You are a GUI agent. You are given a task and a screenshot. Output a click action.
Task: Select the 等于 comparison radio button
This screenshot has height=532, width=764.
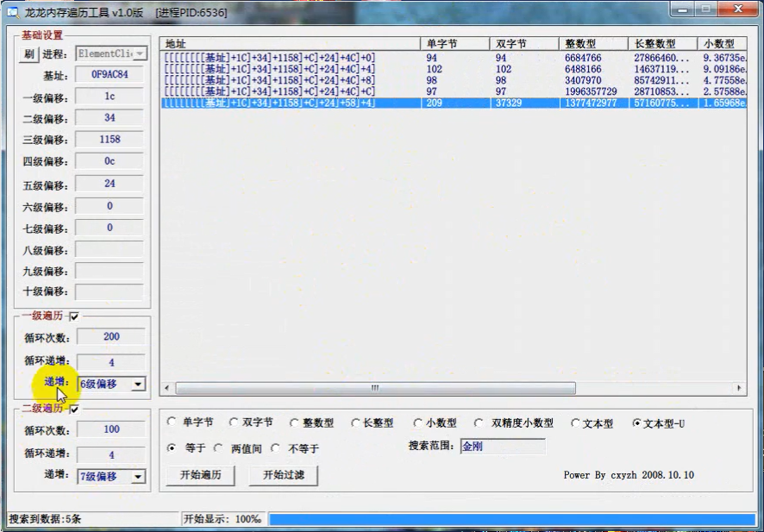tap(172, 448)
